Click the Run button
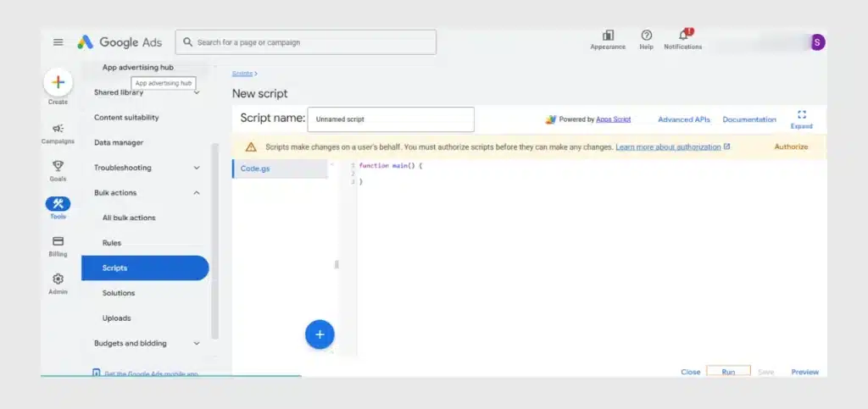 [x=728, y=372]
